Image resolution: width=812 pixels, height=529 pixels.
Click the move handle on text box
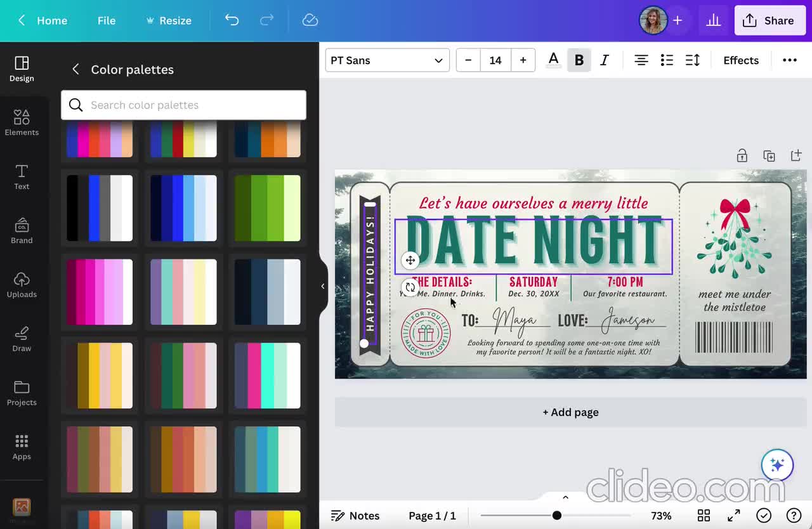pos(410,260)
